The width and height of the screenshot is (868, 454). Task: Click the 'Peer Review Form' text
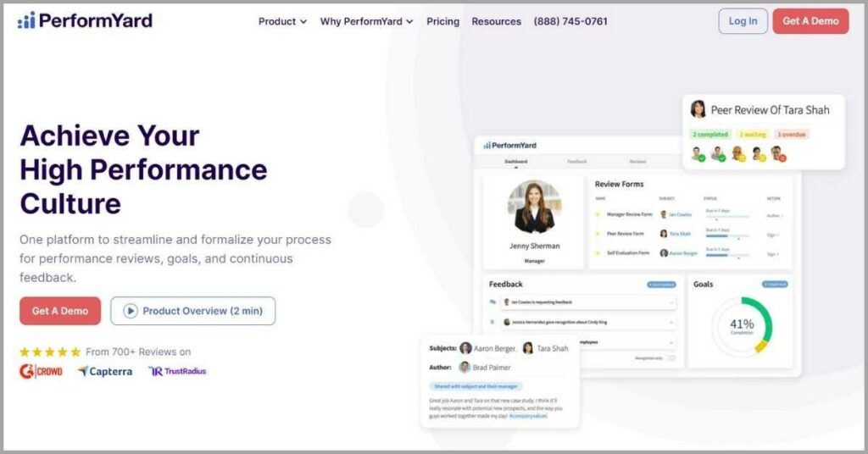(626, 234)
